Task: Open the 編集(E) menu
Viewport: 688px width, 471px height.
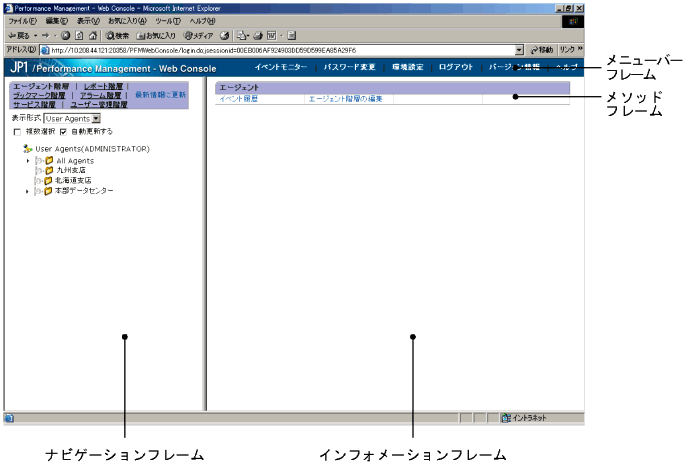Action: 57,21
